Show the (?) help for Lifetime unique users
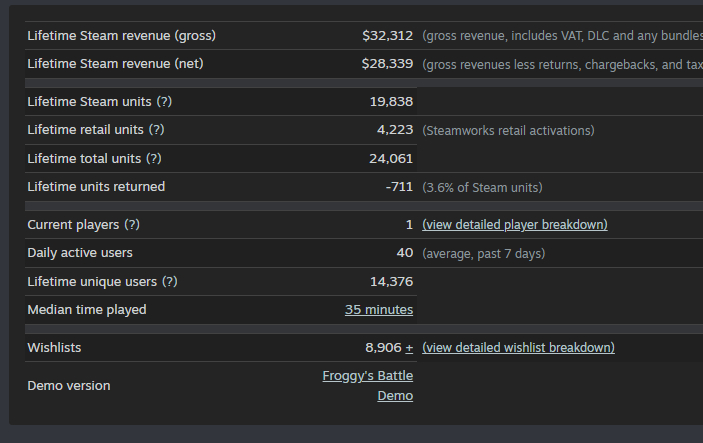The width and height of the screenshot is (703, 443). [170, 282]
